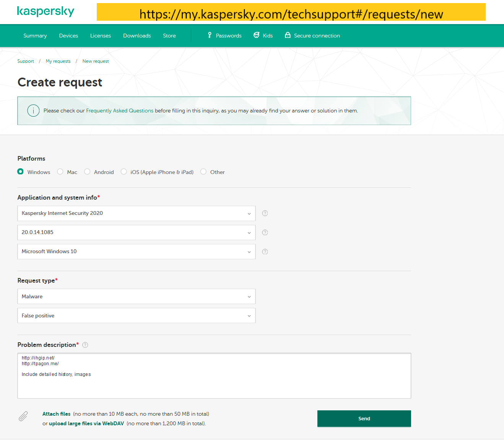
Task: Select the Mac platform radio button
Action: (x=60, y=172)
